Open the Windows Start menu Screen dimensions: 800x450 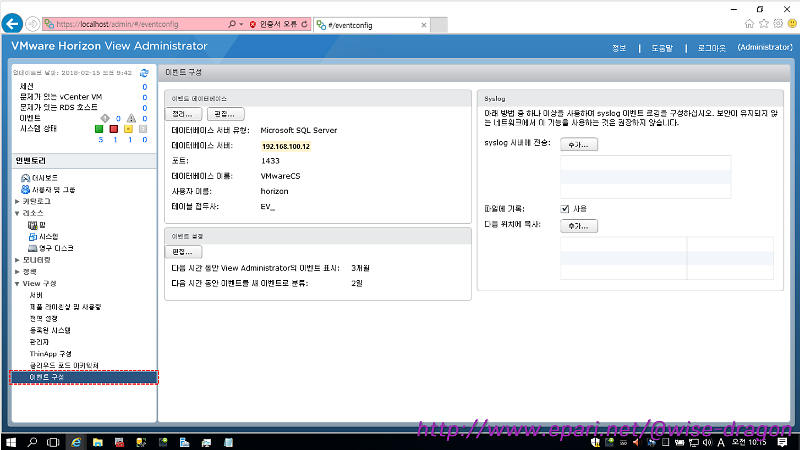(x=11, y=442)
